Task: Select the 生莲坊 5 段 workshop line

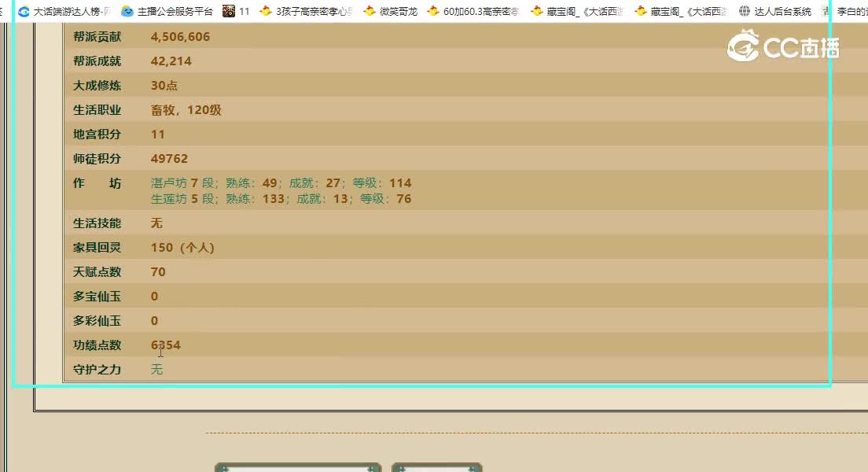Action: click(x=281, y=198)
